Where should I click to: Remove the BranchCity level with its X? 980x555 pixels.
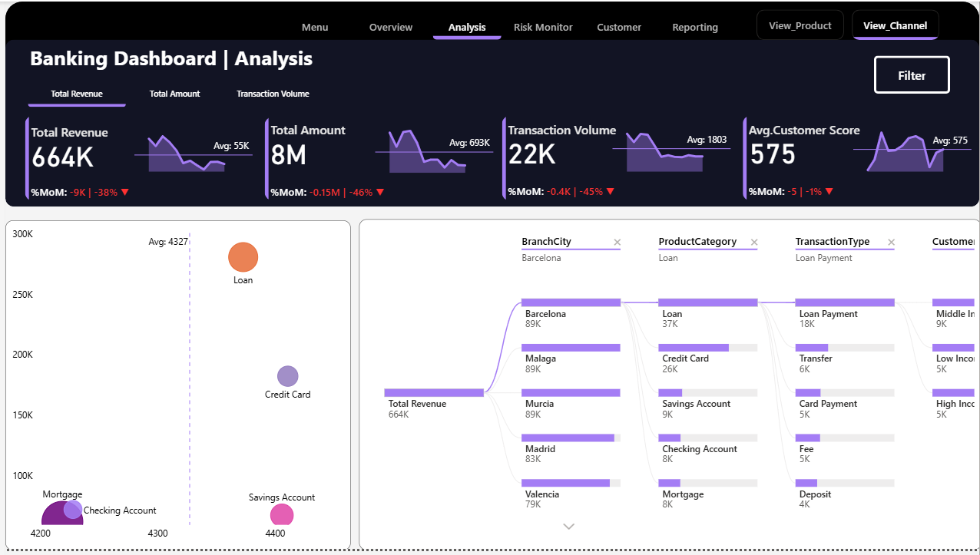pos(617,243)
